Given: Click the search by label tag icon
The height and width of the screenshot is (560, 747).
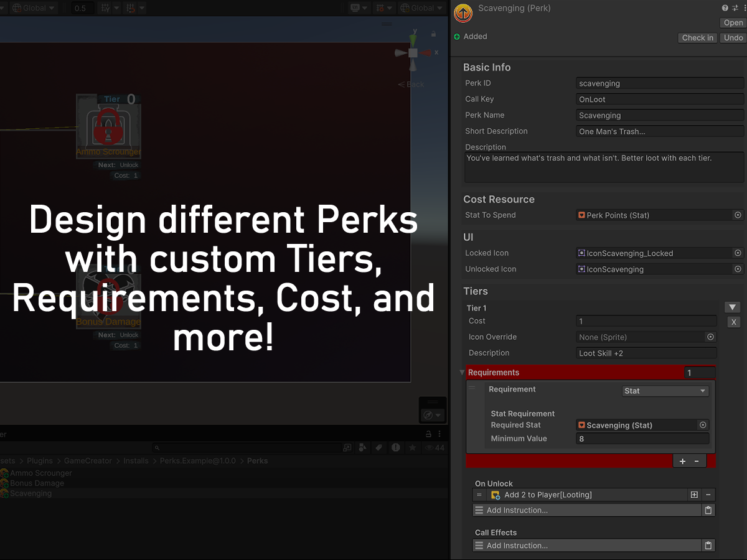Looking at the screenshot, I should click(x=378, y=447).
